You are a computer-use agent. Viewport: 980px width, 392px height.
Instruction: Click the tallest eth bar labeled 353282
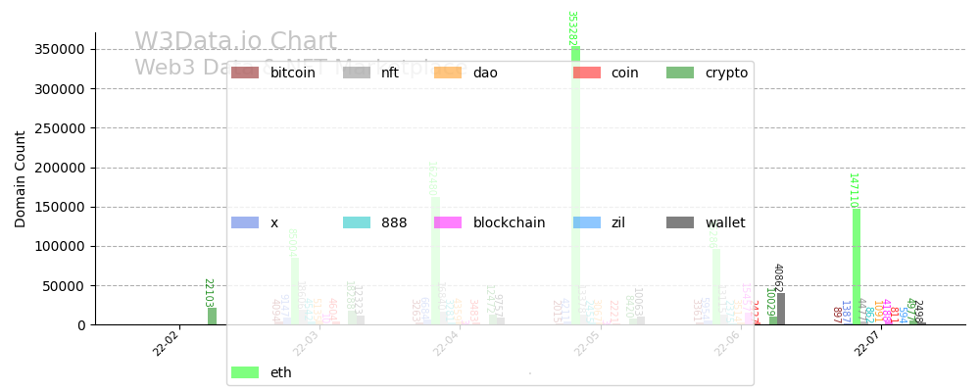click(x=575, y=186)
